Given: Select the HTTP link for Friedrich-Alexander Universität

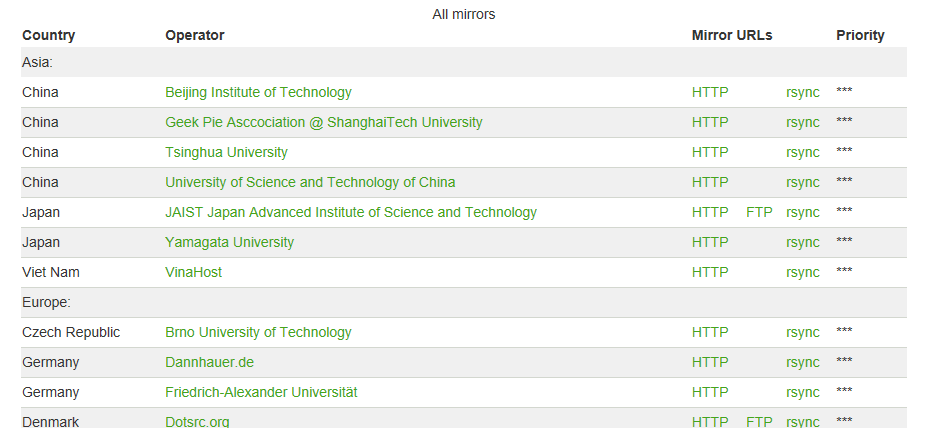Looking at the screenshot, I should point(710,393).
